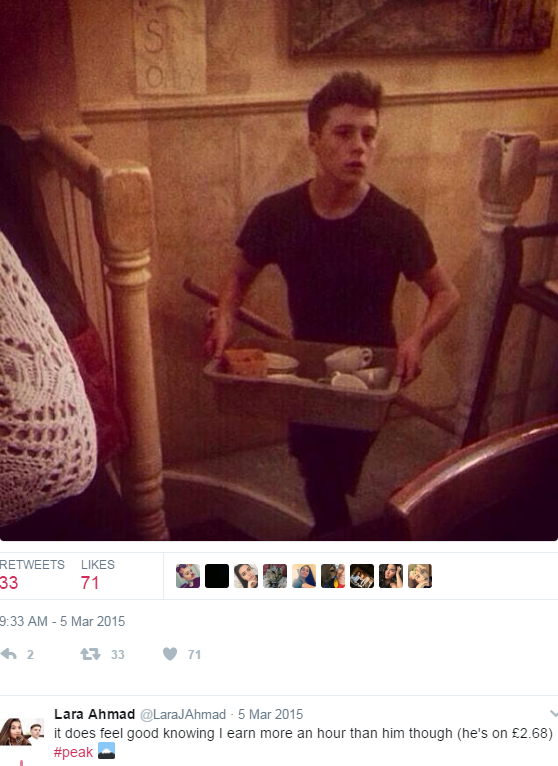Screen dimensions: 558x766
Task: Like the tweet with heart icon
Action: [x=170, y=654]
